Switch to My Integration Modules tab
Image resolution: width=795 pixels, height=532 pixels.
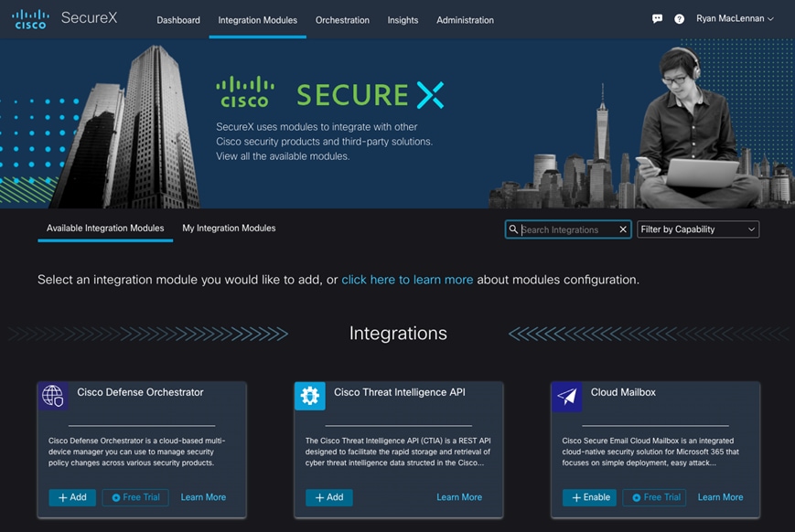(229, 229)
